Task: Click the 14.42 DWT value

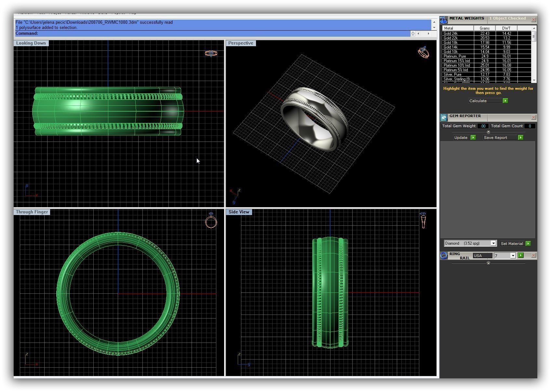Action: 506,33
